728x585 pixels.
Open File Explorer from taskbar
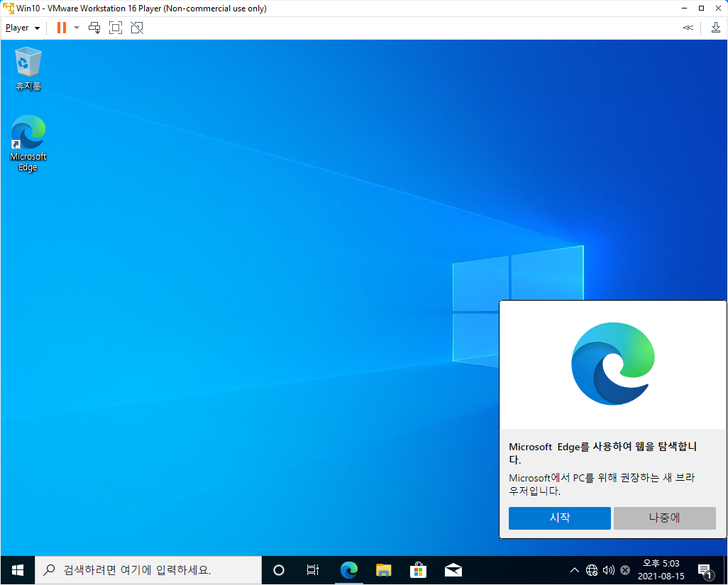(383, 570)
